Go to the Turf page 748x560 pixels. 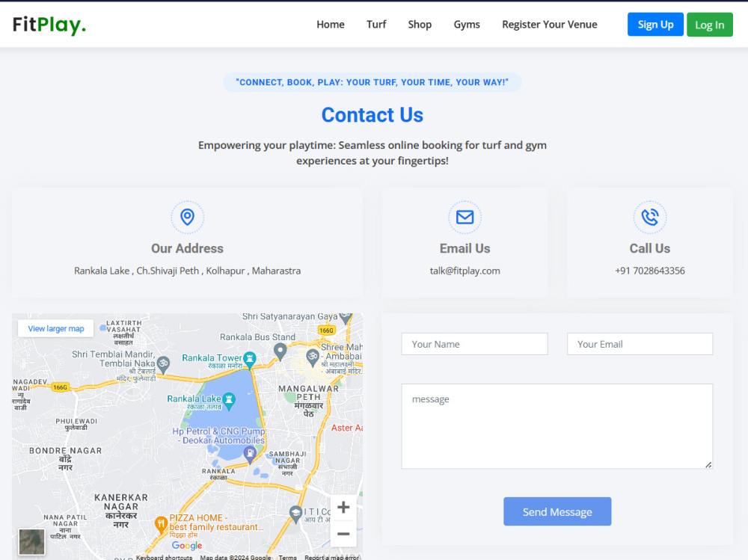[376, 25]
